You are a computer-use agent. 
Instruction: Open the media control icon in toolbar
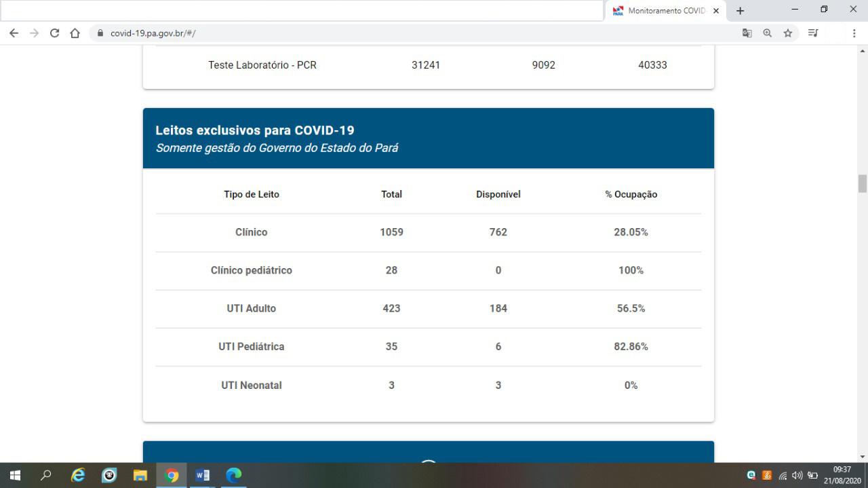click(x=813, y=33)
